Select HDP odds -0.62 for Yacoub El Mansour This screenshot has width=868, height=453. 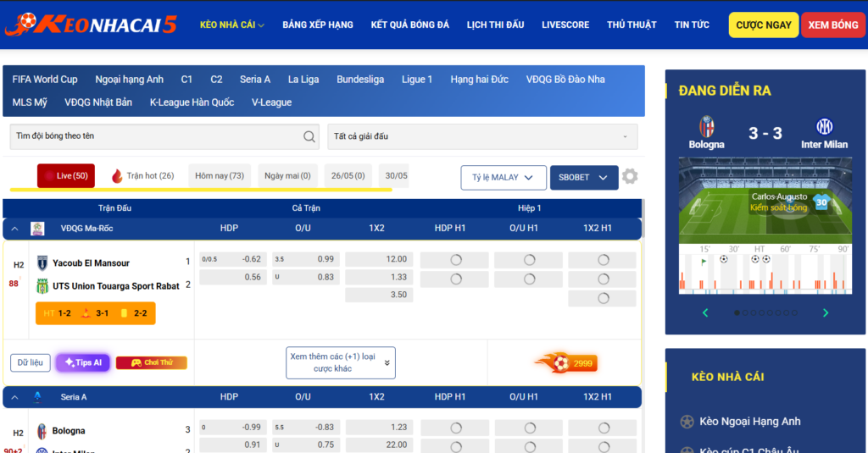[232, 259]
